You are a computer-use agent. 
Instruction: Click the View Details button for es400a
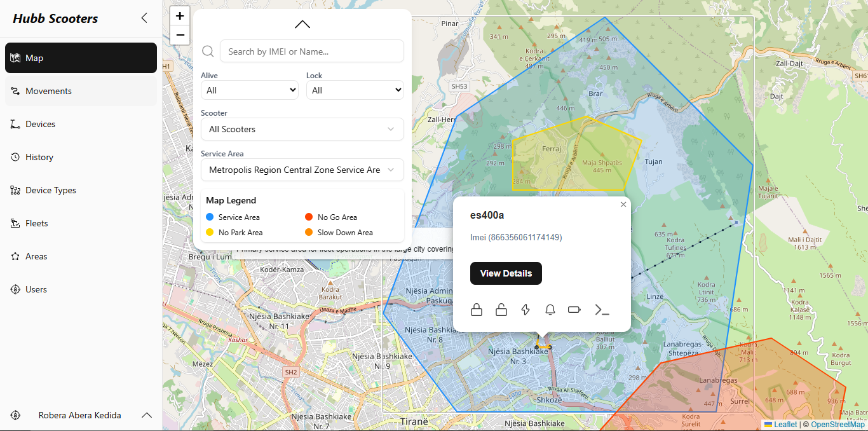[506, 273]
